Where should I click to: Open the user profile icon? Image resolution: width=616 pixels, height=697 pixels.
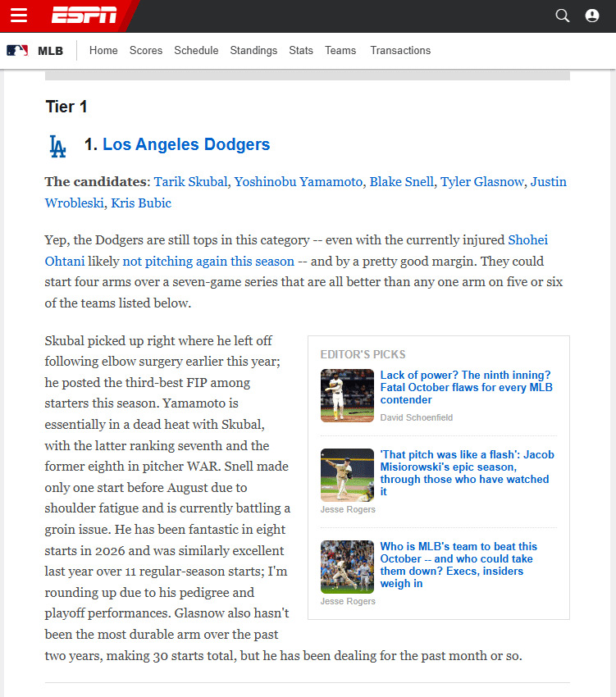click(x=592, y=16)
